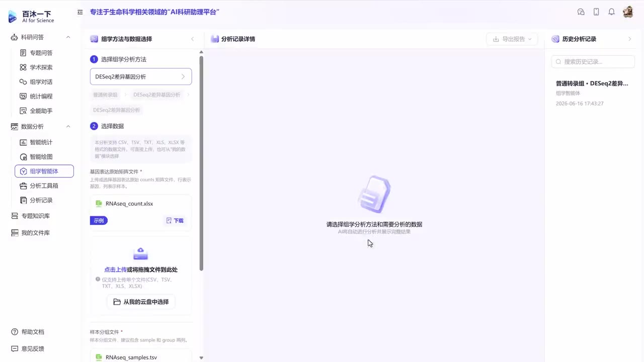Click the 智能绘图 icon
644x362 pixels.
click(23, 157)
